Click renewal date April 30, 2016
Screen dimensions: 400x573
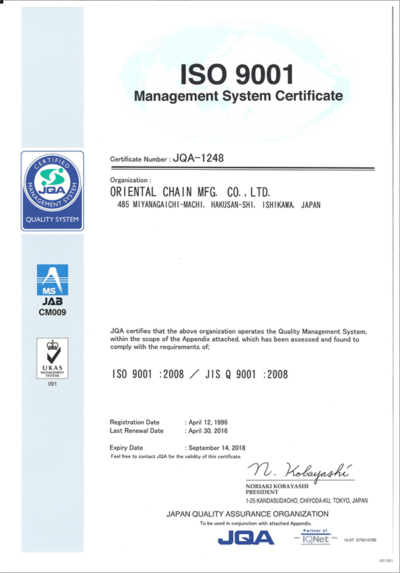pyautogui.click(x=208, y=431)
